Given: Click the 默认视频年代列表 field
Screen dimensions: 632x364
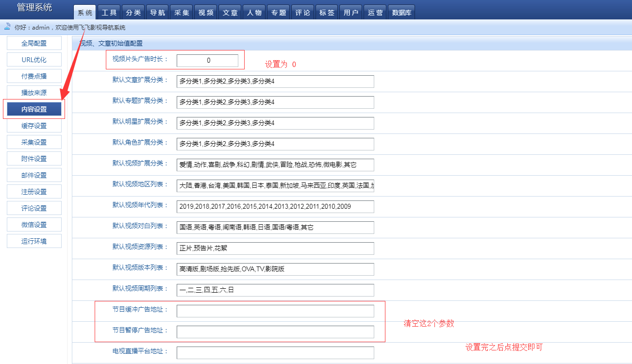Looking at the screenshot, I should [275, 207].
